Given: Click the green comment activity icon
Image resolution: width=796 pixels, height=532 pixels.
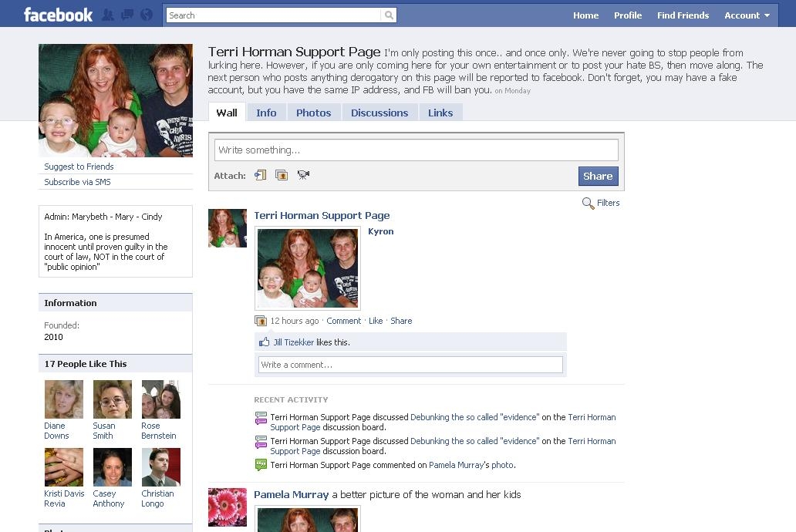Looking at the screenshot, I should 261,464.
